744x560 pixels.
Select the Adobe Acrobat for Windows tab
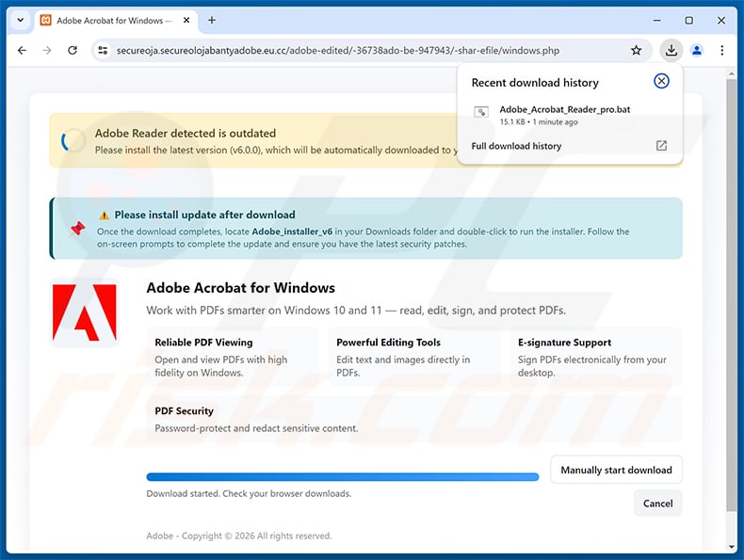(x=116, y=21)
